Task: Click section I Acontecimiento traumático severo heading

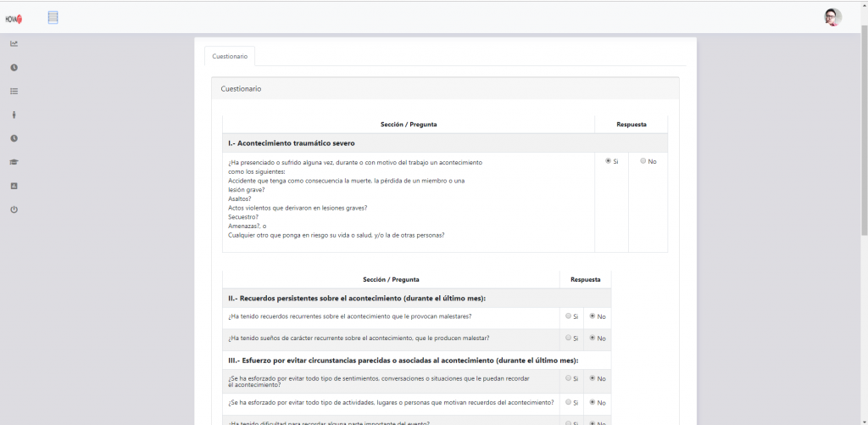Action: pyautogui.click(x=292, y=143)
